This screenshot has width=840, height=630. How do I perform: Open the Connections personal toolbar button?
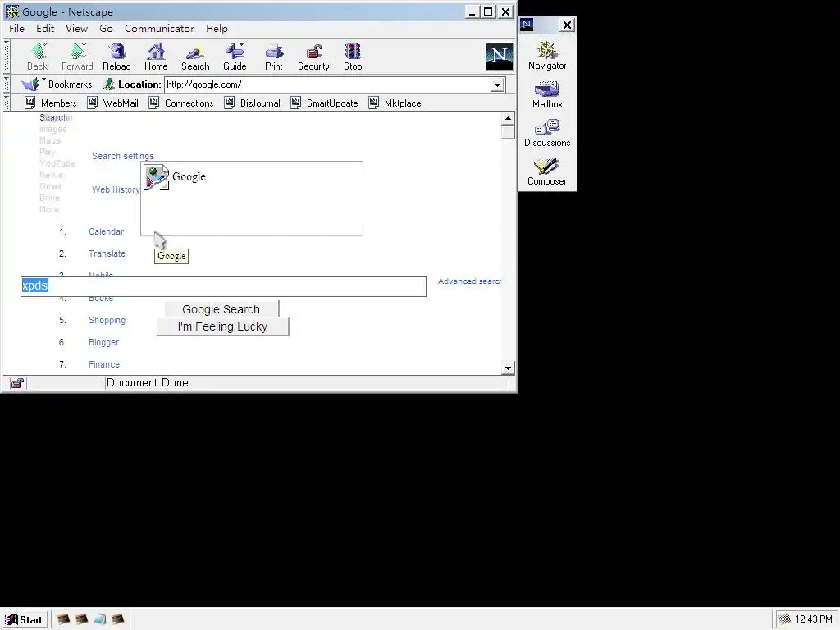point(181,103)
